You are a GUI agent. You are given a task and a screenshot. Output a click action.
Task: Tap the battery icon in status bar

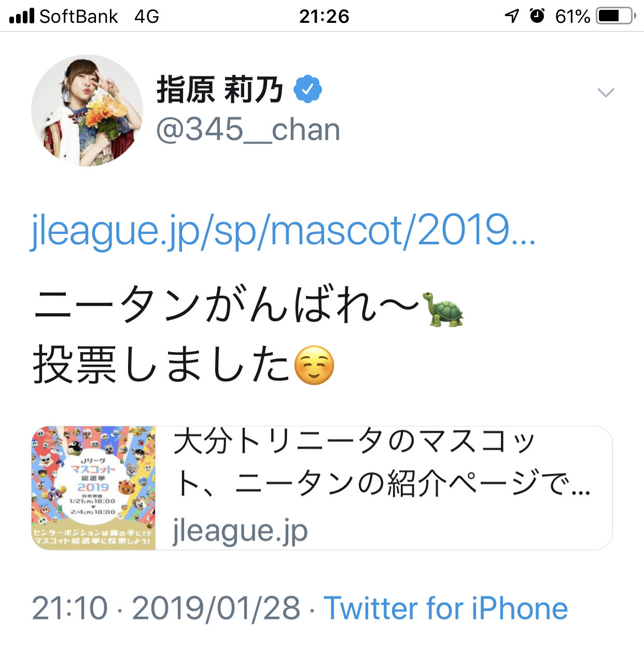tap(615, 16)
